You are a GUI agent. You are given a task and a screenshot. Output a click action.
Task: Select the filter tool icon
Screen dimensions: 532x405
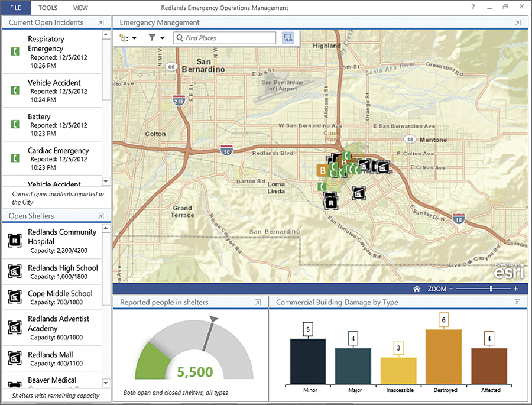[152, 37]
